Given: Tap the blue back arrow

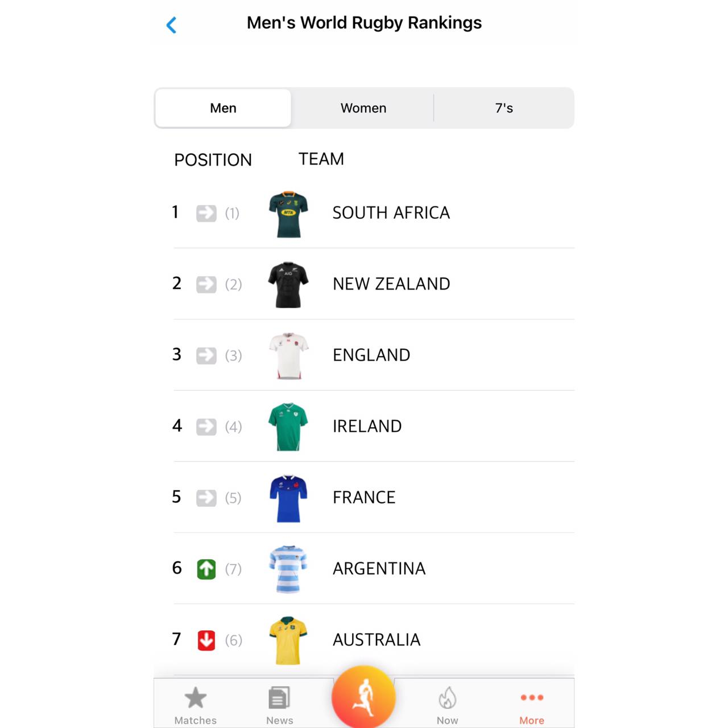Looking at the screenshot, I should (x=171, y=25).
